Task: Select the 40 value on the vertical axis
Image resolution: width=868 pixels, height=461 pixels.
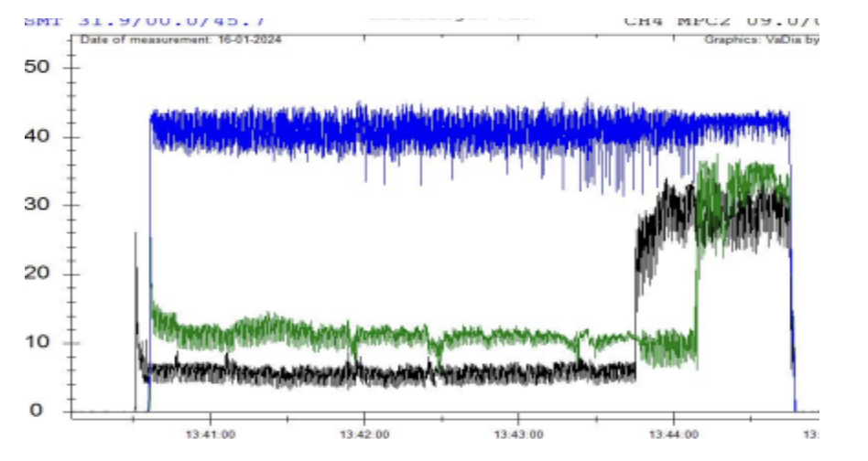Action: pos(37,136)
